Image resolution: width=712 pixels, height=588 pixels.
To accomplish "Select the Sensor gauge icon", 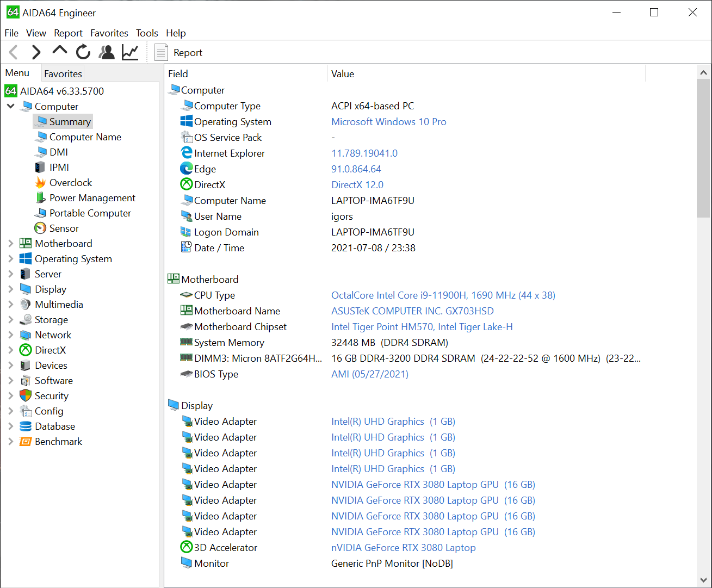I will [x=40, y=228].
